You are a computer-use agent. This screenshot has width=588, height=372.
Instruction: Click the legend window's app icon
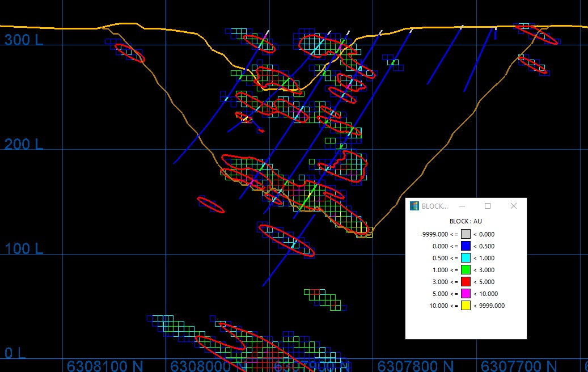coord(414,206)
